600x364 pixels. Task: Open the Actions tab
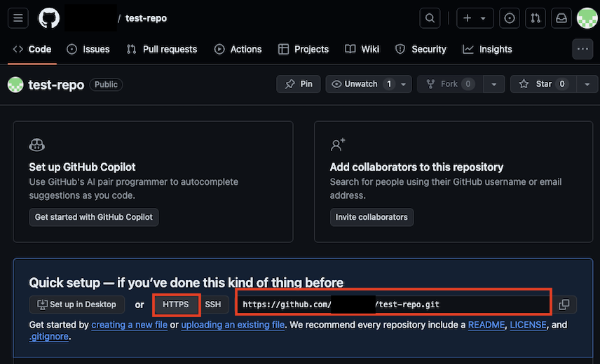[x=238, y=49]
